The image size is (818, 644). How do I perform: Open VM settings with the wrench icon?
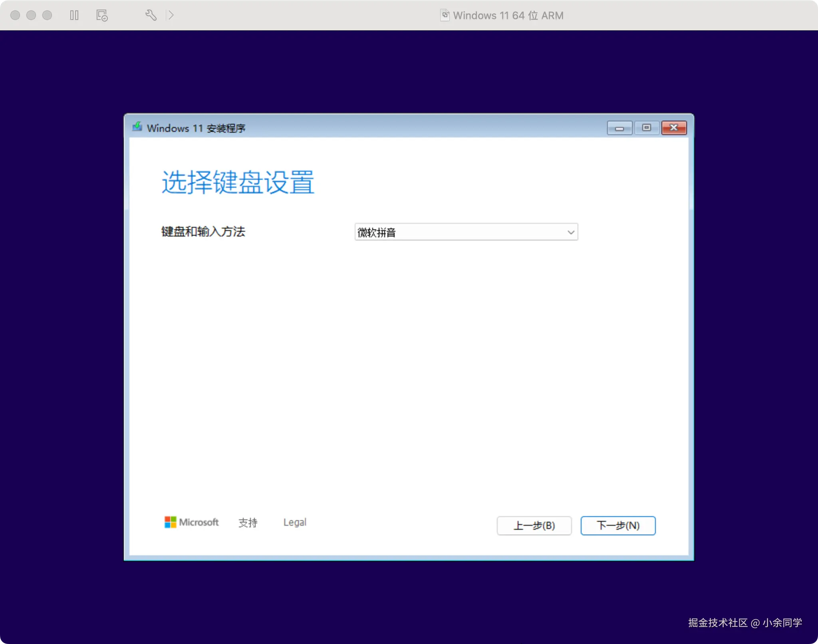click(151, 15)
